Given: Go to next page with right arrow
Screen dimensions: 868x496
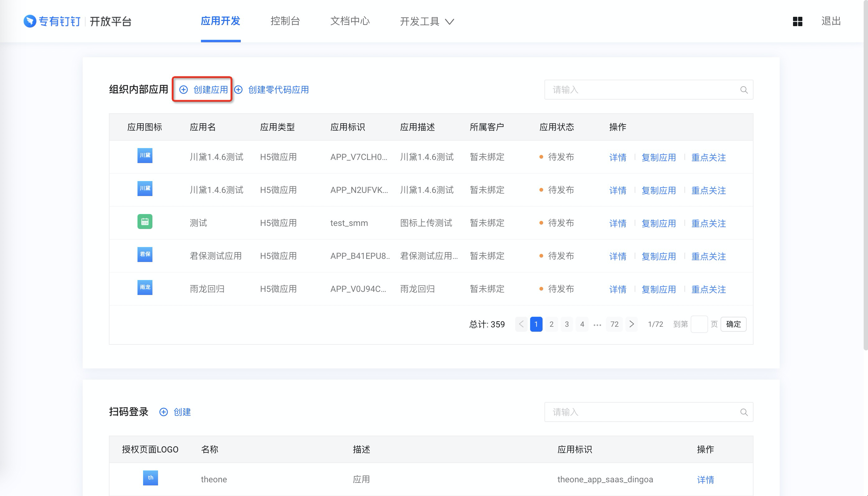Looking at the screenshot, I should (x=631, y=324).
